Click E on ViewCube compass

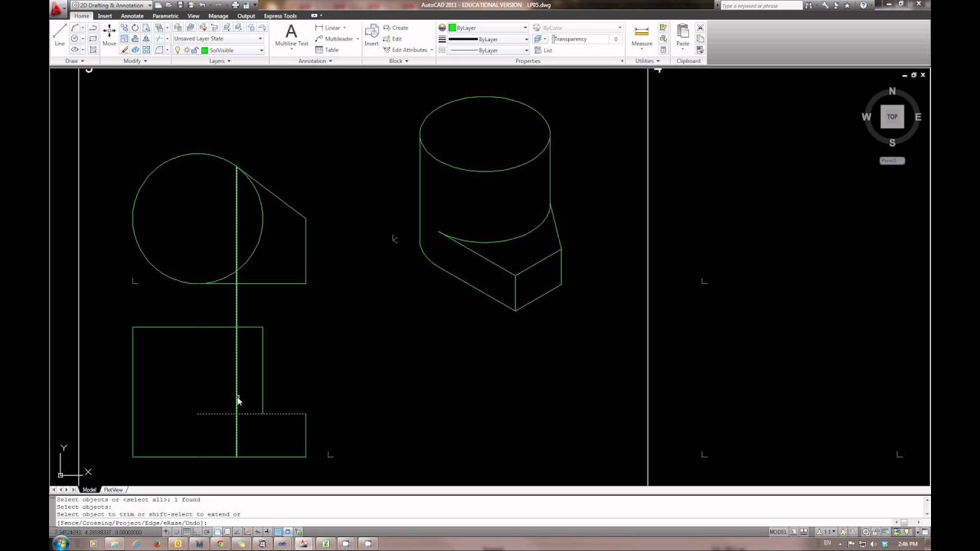point(918,117)
